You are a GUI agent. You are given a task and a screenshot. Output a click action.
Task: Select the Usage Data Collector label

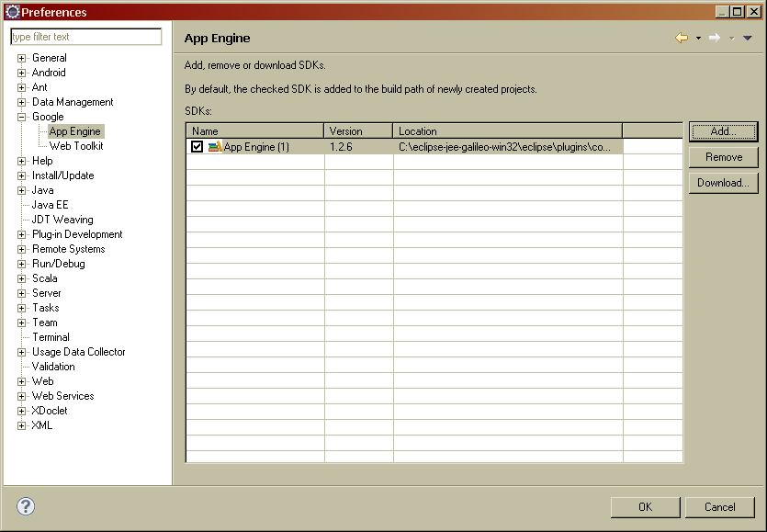tap(79, 351)
